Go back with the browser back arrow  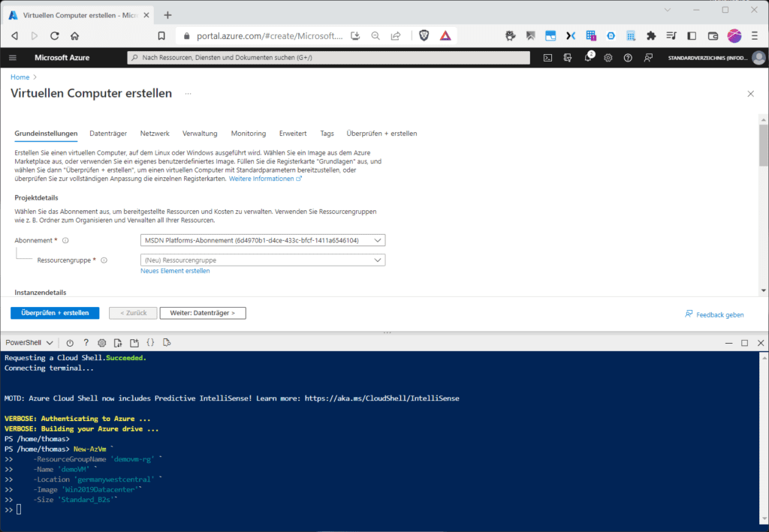(15, 36)
